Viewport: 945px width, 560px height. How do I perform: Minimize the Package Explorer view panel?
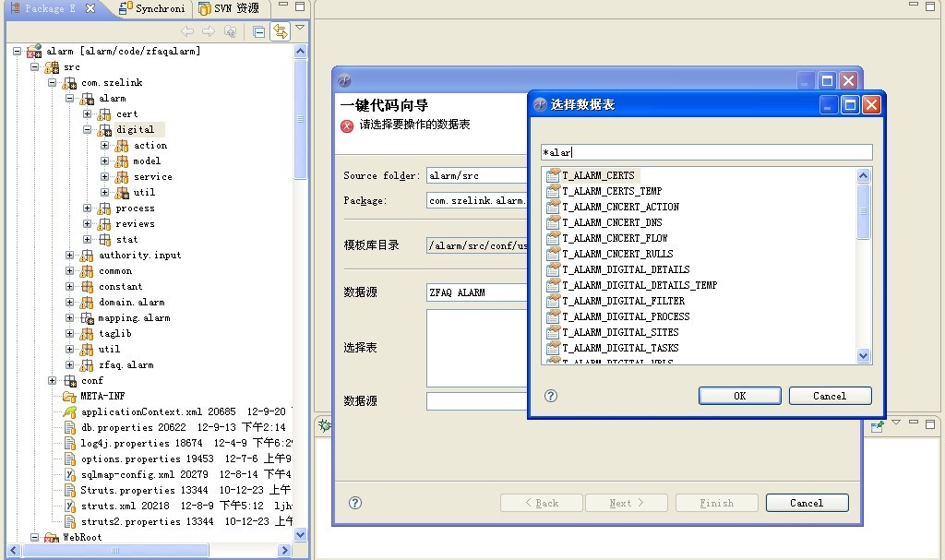pyautogui.click(x=282, y=6)
